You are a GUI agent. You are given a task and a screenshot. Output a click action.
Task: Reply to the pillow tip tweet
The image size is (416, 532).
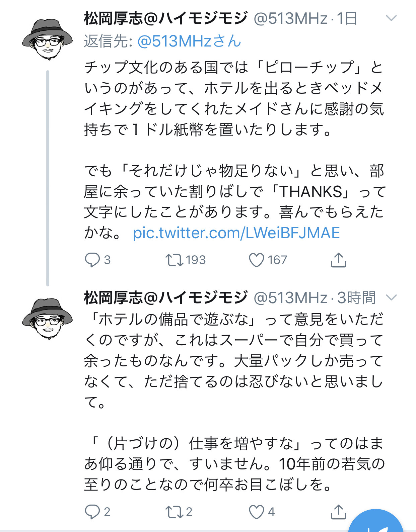tap(92, 260)
